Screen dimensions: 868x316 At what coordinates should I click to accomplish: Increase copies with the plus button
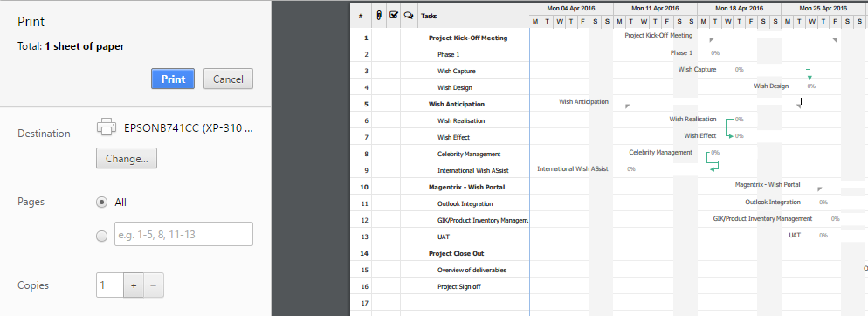[134, 285]
